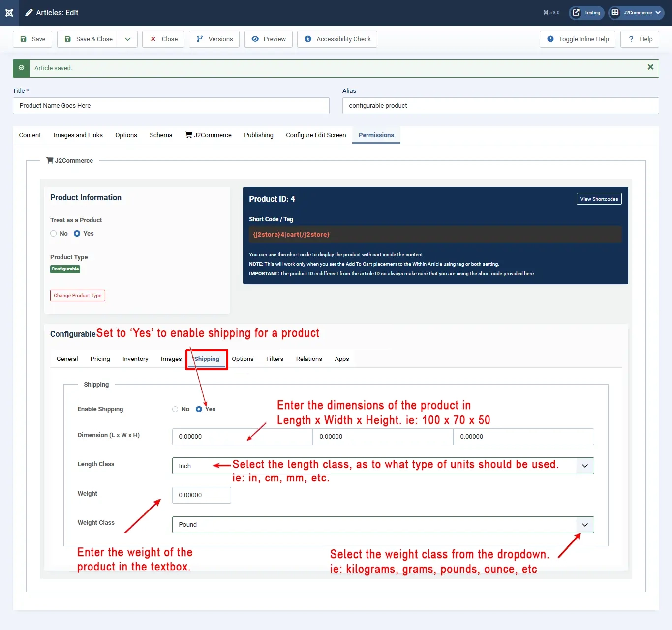Click the green Configurable product type badge
Viewport: 672px width, 630px height.
(x=65, y=269)
